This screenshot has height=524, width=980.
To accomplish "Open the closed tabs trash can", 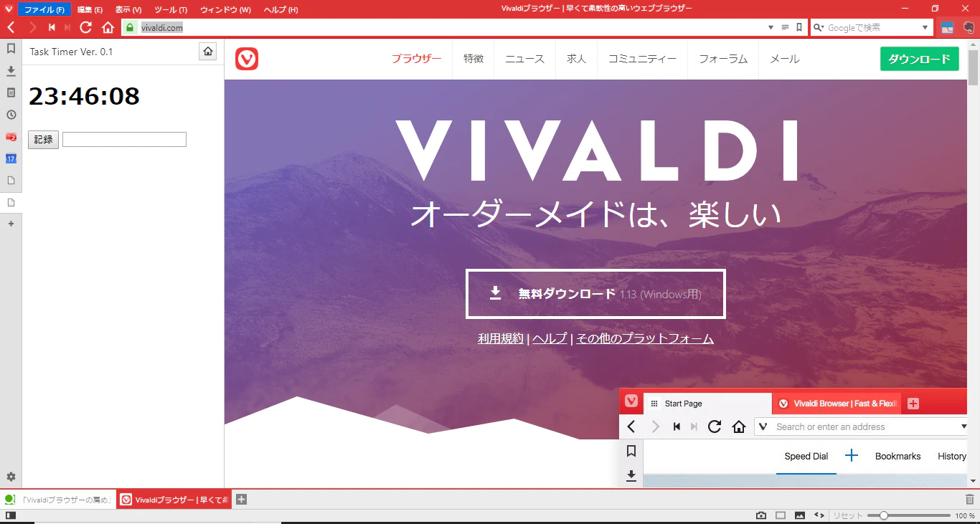I will 970,500.
